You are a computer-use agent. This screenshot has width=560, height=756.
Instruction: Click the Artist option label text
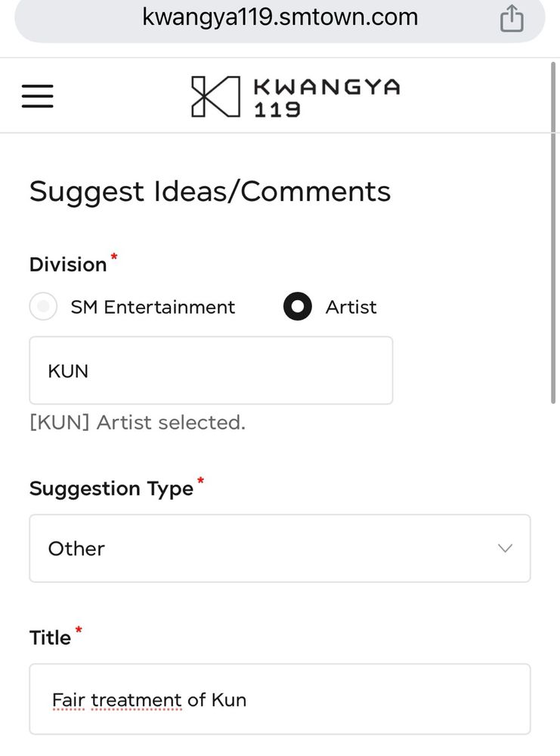point(351,307)
